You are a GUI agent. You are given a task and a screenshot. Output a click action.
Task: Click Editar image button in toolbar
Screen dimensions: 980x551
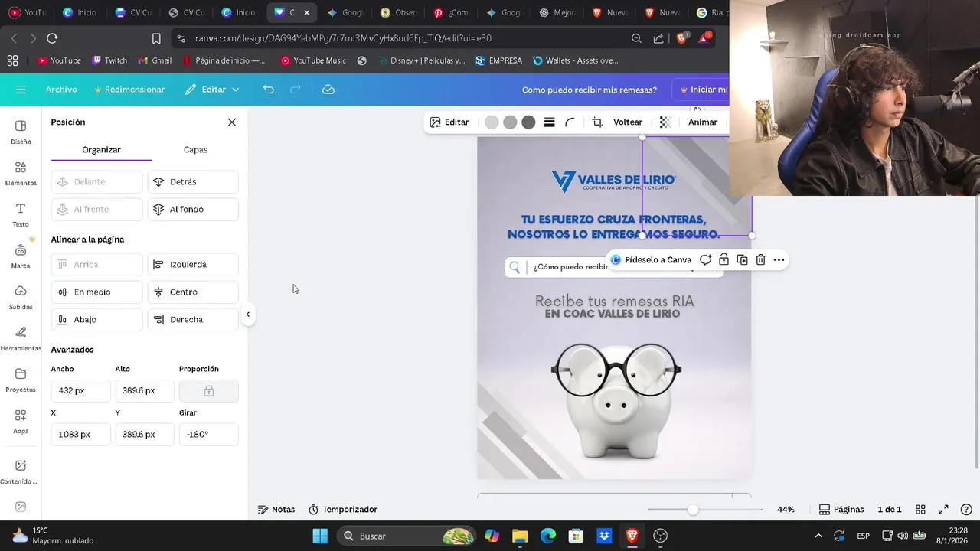(449, 122)
